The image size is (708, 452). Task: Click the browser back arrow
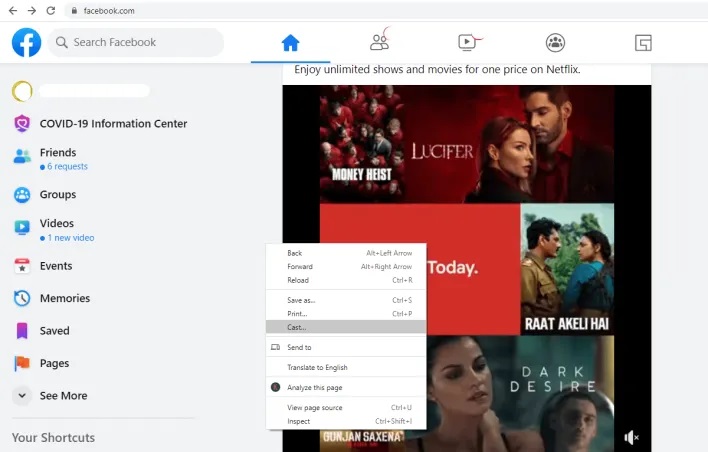[x=13, y=10]
